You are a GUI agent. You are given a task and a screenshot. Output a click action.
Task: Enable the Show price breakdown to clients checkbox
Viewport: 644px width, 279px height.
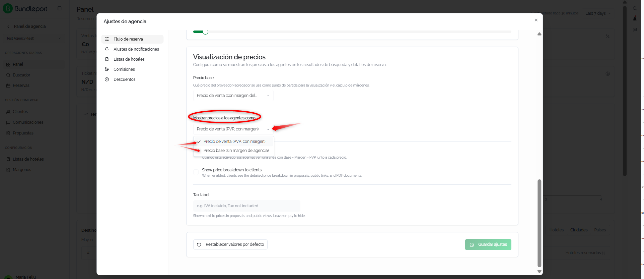pos(196,172)
